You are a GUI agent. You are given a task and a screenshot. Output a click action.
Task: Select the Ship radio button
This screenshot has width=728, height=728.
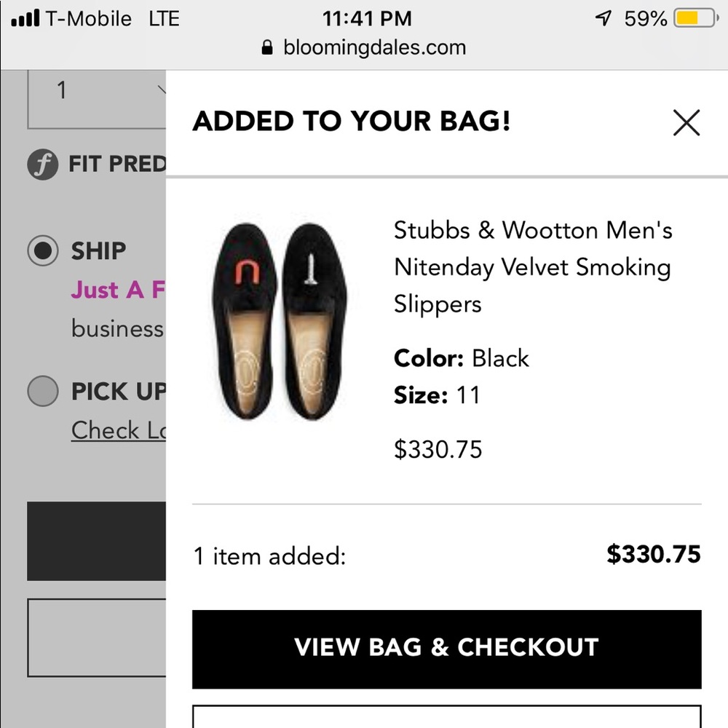(42, 250)
